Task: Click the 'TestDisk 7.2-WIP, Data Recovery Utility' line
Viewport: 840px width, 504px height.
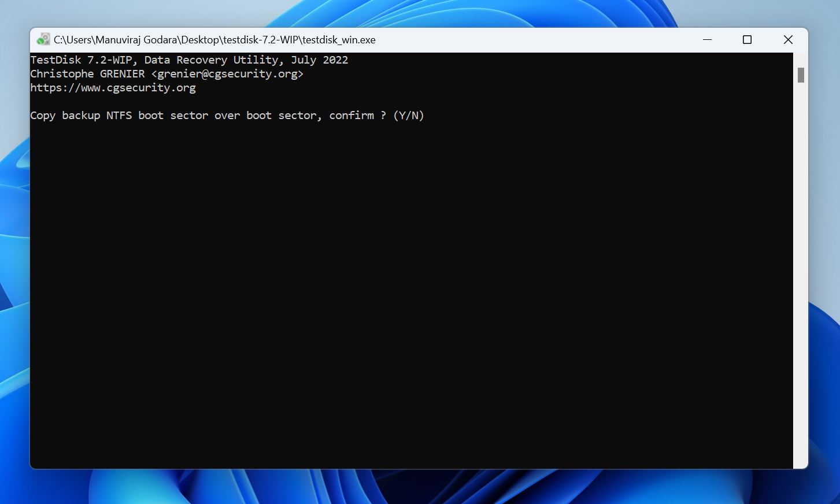Action: click(189, 60)
